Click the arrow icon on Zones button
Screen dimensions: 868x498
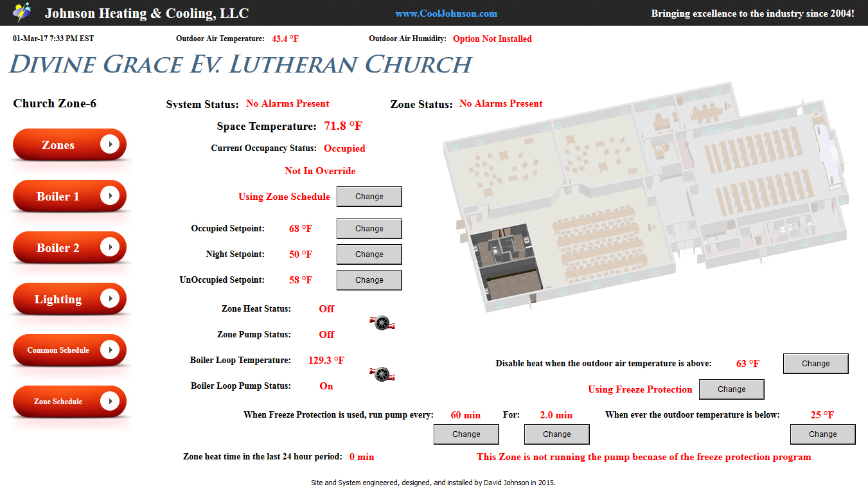tap(110, 145)
